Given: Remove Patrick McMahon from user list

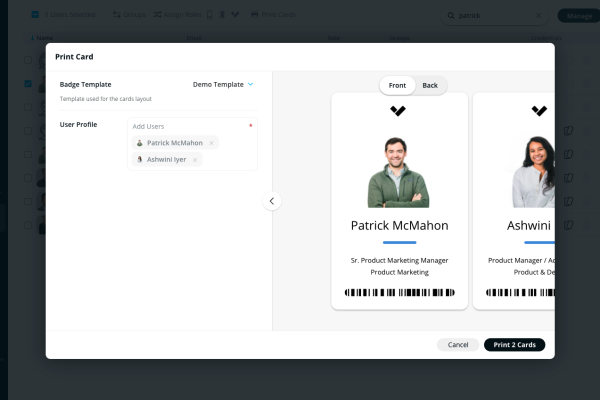Looking at the screenshot, I should (211, 143).
